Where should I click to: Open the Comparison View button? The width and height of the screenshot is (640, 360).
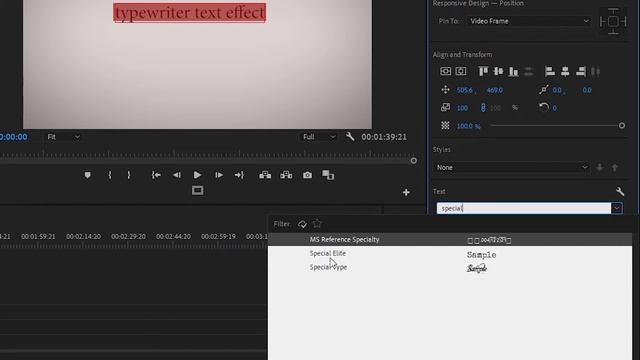328,175
